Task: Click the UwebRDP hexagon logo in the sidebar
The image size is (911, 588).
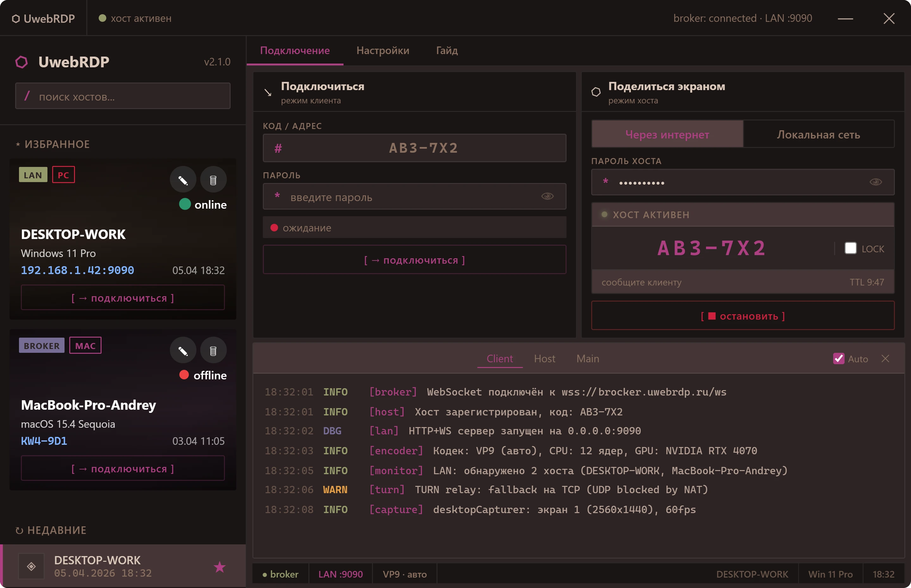Action: (22, 62)
